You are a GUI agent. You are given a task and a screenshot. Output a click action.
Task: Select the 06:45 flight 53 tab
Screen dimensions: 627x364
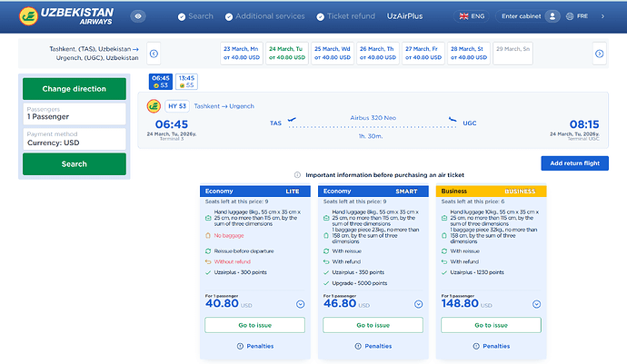(161, 82)
